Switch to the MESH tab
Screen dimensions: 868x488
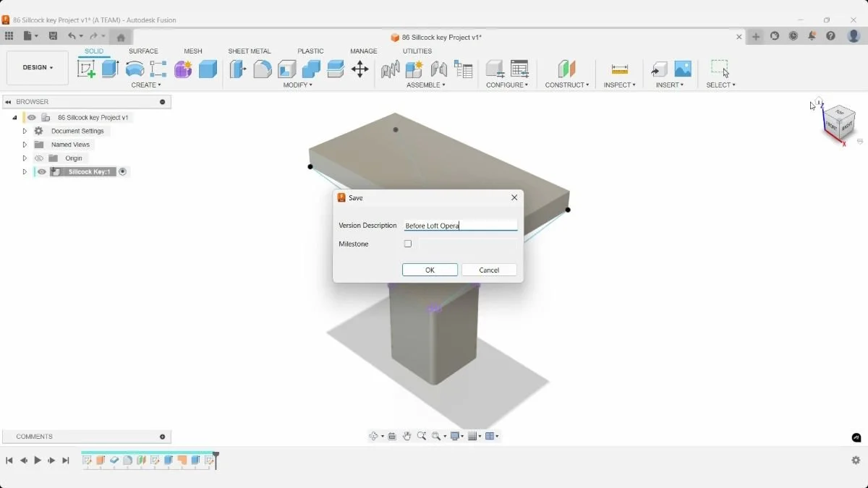[x=193, y=51]
